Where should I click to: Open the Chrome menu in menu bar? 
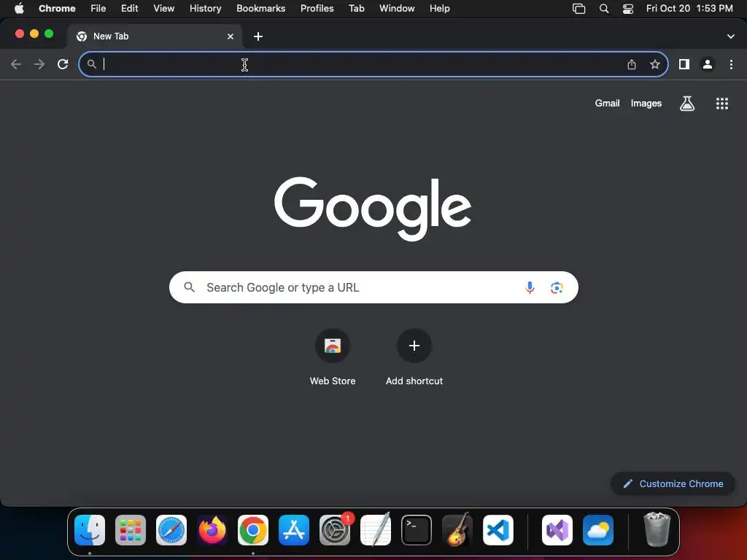pyautogui.click(x=57, y=8)
